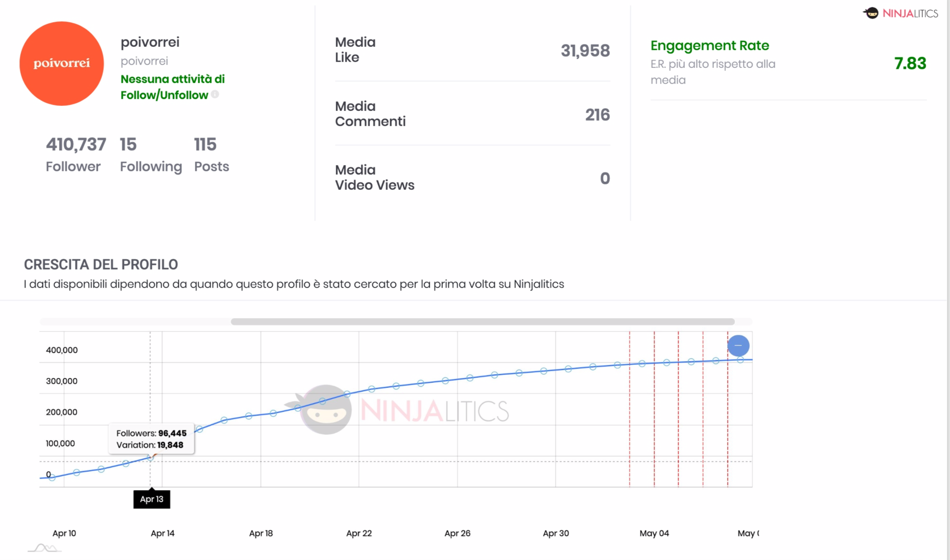Click the 115 Posts count
Viewport: 950px width, 560px height.
(x=205, y=145)
